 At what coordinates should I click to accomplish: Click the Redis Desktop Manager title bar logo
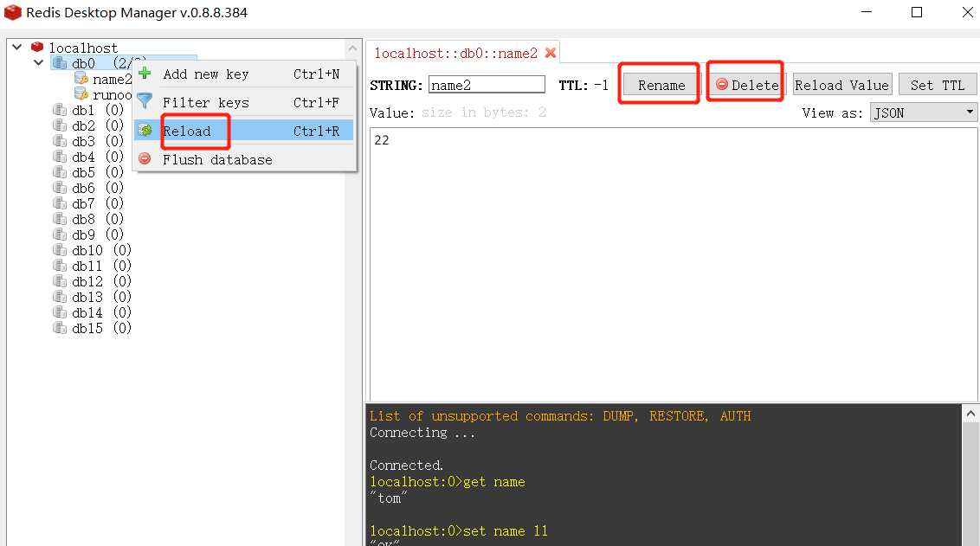point(12,12)
